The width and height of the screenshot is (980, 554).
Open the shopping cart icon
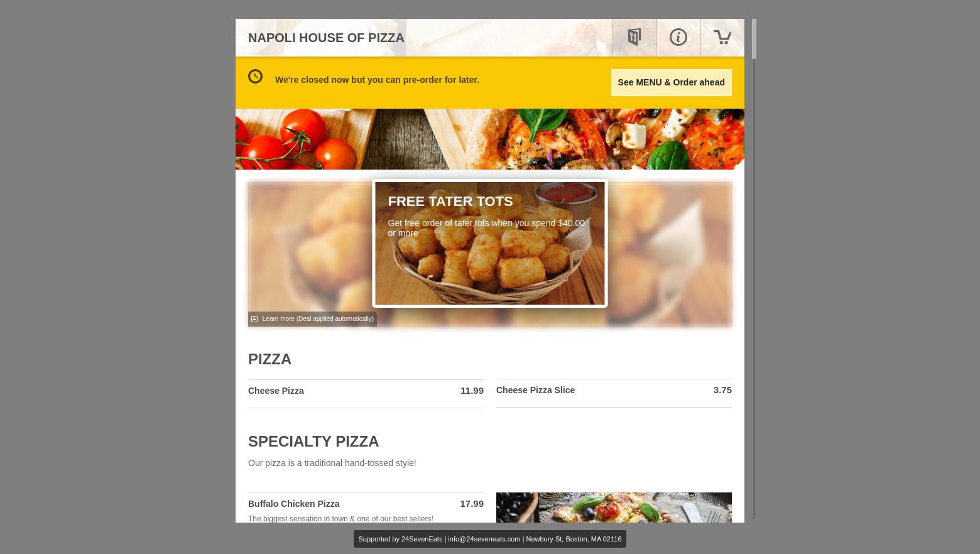coord(722,38)
